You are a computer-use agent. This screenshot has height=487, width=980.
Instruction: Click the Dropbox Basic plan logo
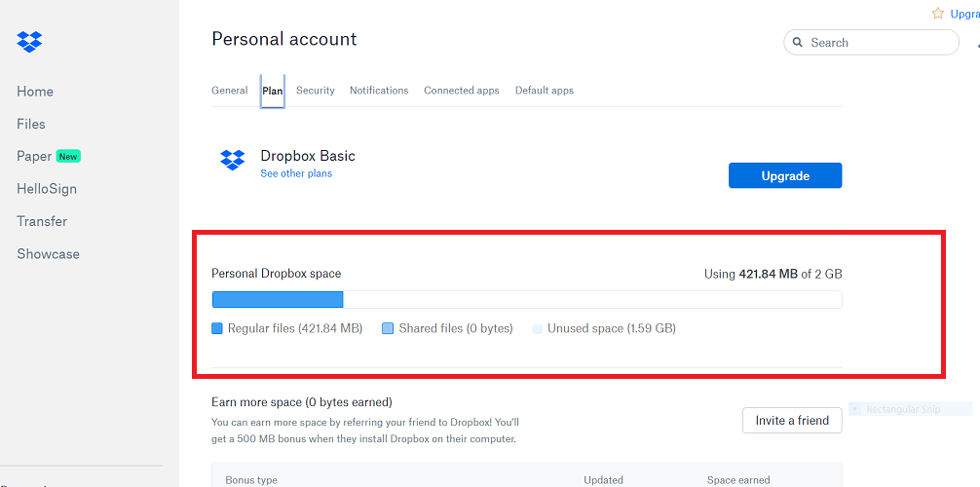click(x=233, y=160)
